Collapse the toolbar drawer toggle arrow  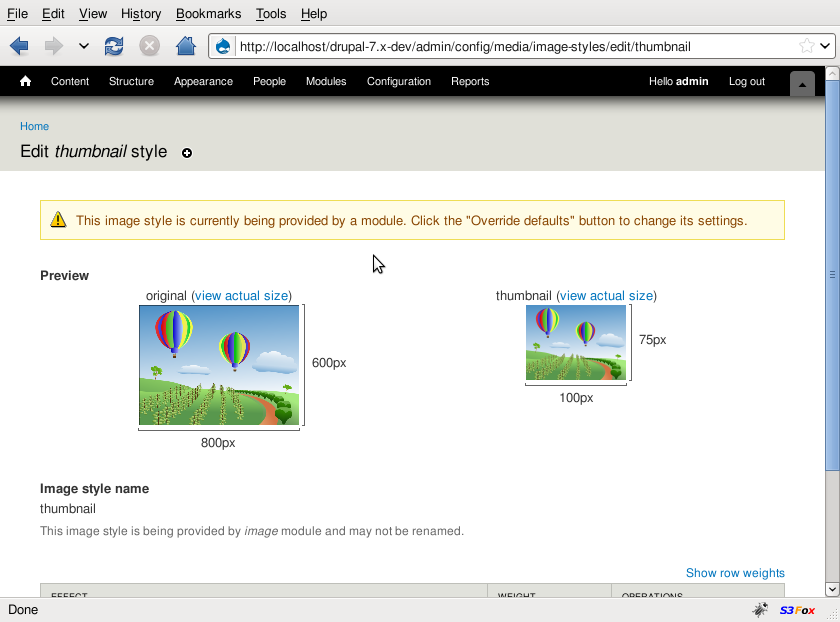click(802, 84)
